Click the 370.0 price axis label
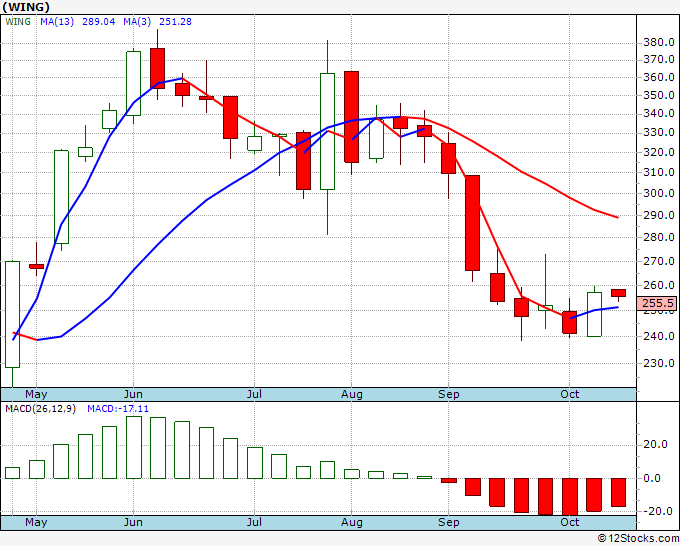Viewport: 680px width, 546px height. tap(659, 59)
